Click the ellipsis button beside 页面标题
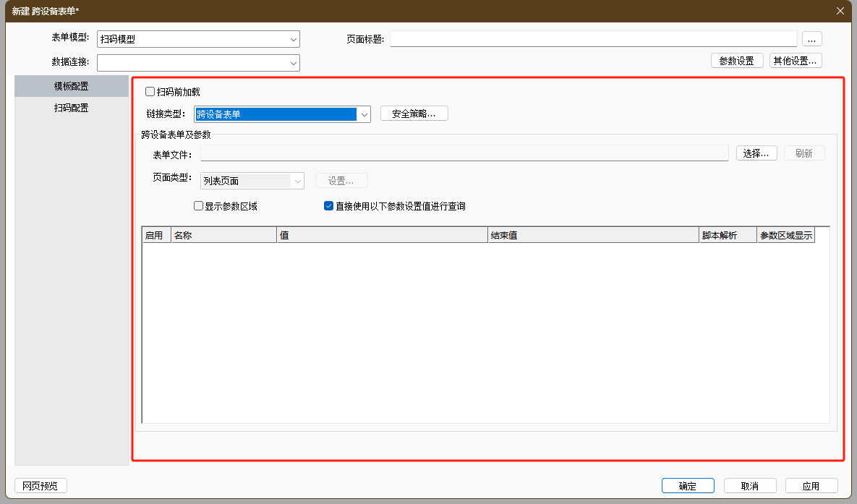Screen dimensions: 857x504 tap(811, 39)
